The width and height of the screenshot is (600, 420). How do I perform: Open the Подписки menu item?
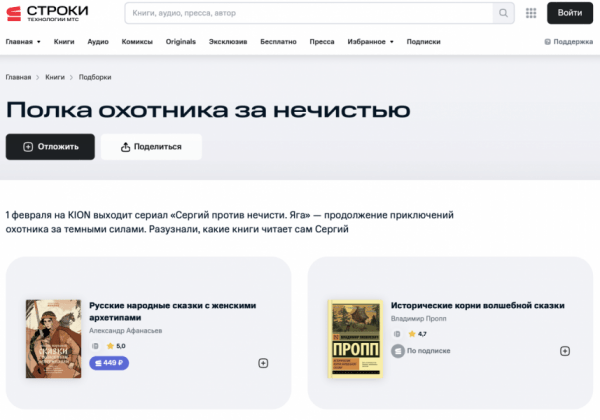point(423,42)
